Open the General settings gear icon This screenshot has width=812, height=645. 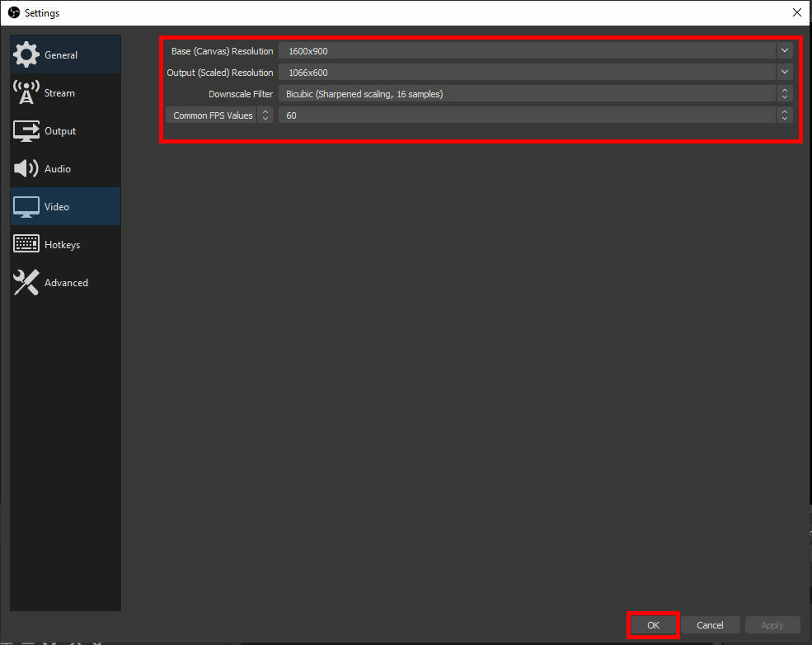[x=26, y=54]
